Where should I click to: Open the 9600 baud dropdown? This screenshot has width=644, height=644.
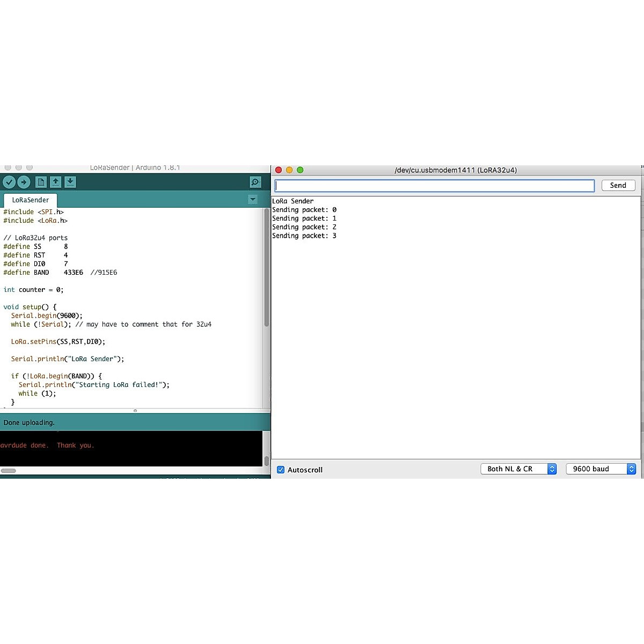point(601,469)
